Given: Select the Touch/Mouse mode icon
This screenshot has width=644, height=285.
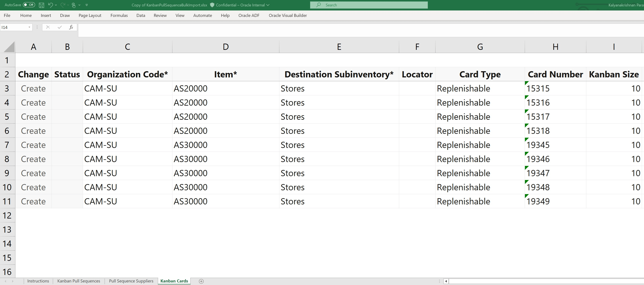Looking at the screenshot, I should point(74,5).
